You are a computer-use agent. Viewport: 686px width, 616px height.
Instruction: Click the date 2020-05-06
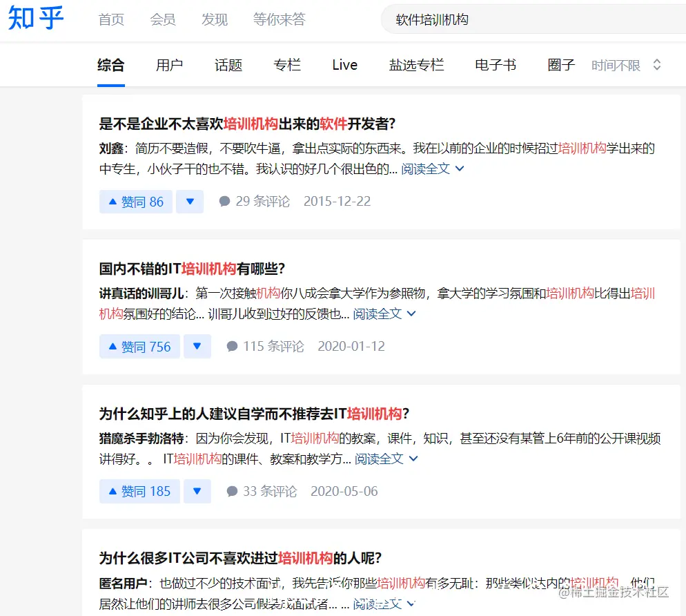(344, 491)
